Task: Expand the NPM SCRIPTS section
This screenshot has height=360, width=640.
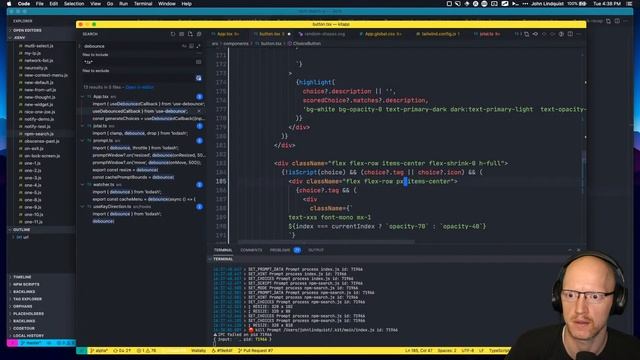Action: pos(25,284)
